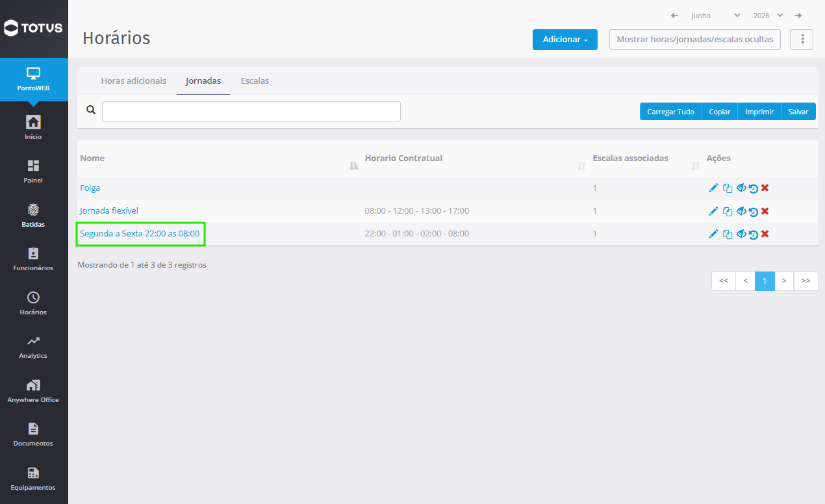Open Equipamentos in the sidebar
The image size is (825, 504).
coord(33,479)
